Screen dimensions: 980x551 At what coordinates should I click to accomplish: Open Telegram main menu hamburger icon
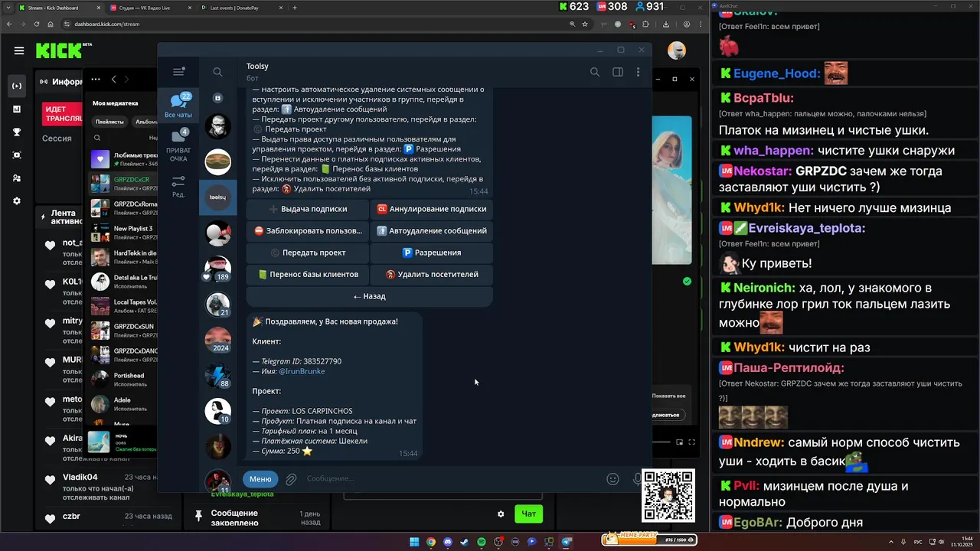coord(178,72)
